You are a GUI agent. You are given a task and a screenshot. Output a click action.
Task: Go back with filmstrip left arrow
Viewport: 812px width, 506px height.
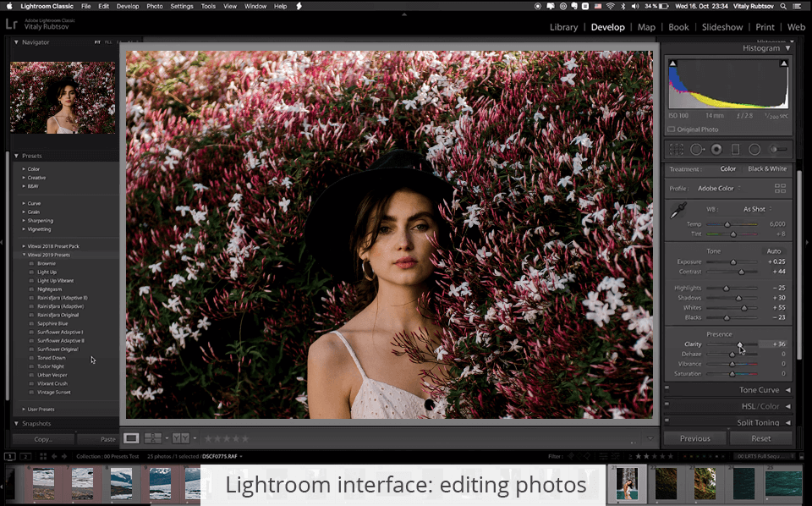click(54, 456)
